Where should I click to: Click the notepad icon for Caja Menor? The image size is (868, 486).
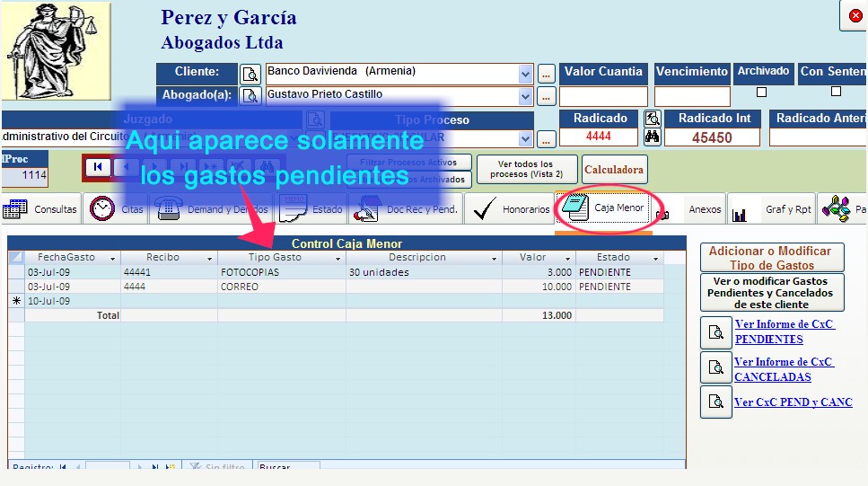click(574, 208)
